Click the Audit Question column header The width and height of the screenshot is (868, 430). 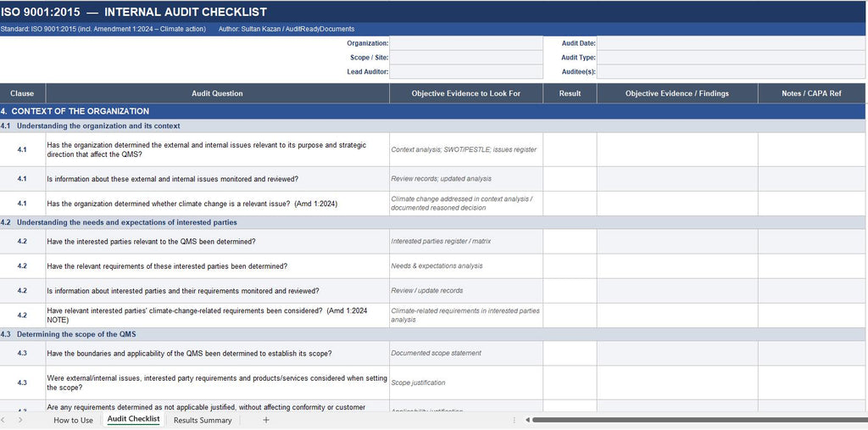(217, 93)
